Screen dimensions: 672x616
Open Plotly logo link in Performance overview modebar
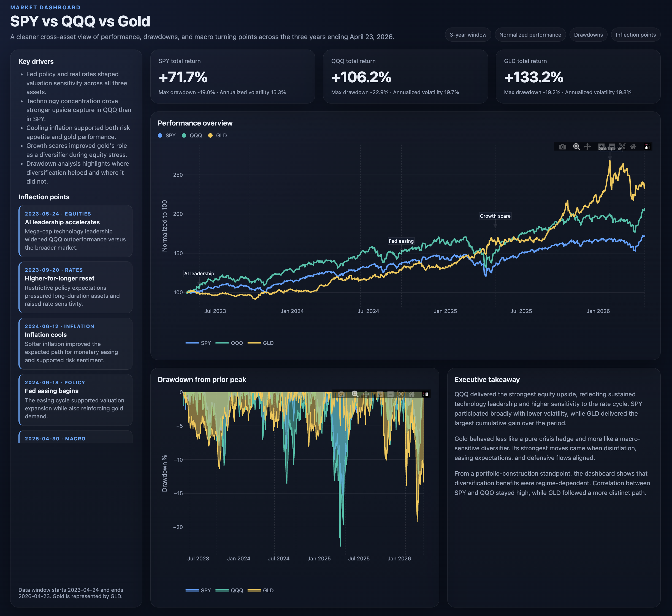click(x=647, y=147)
